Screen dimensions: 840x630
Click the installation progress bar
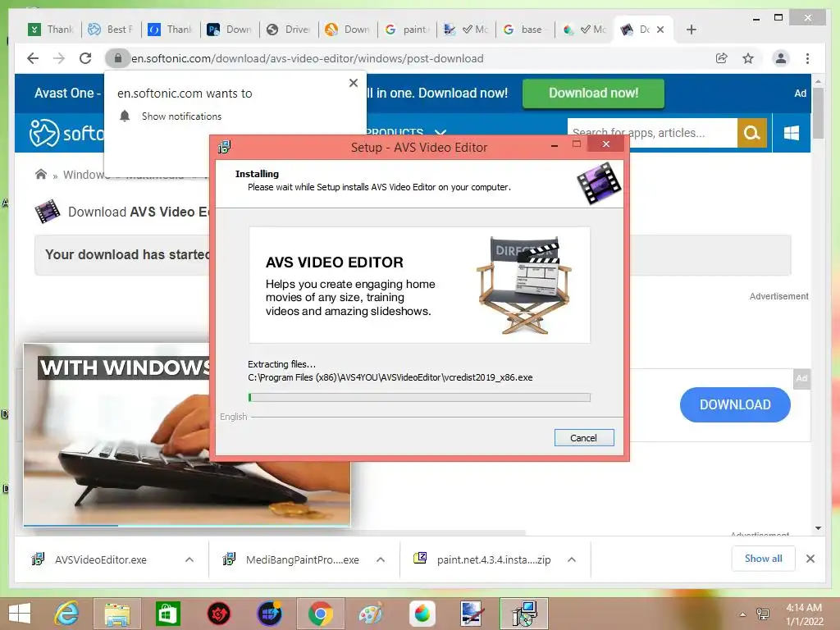coord(419,398)
